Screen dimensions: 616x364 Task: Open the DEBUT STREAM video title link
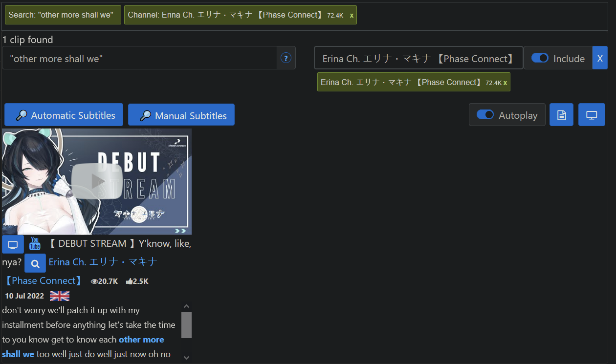(119, 243)
